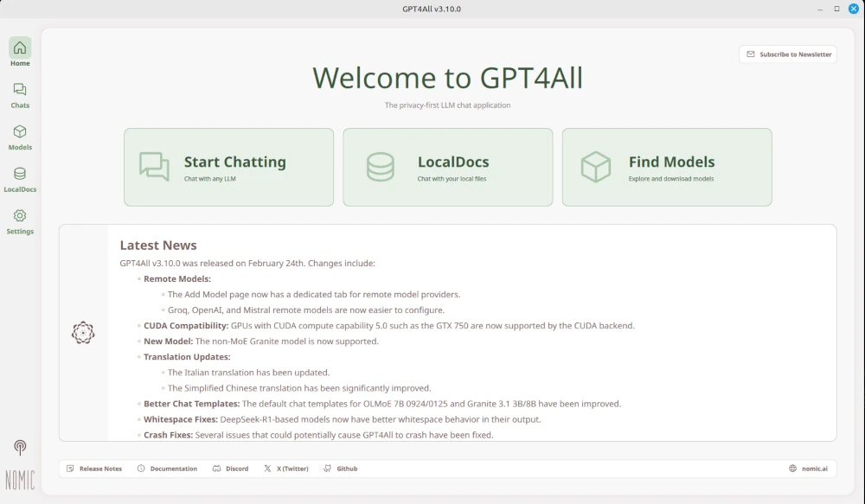The width and height of the screenshot is (865, 504).
Task: Click the database icon in LocalDocs card
Action: coord(381,167)
